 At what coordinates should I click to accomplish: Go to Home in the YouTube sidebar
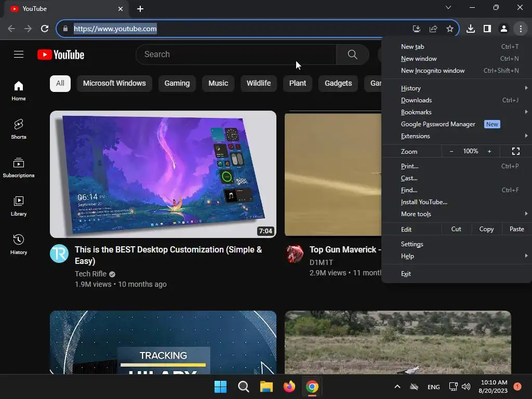tap(19, 91)
